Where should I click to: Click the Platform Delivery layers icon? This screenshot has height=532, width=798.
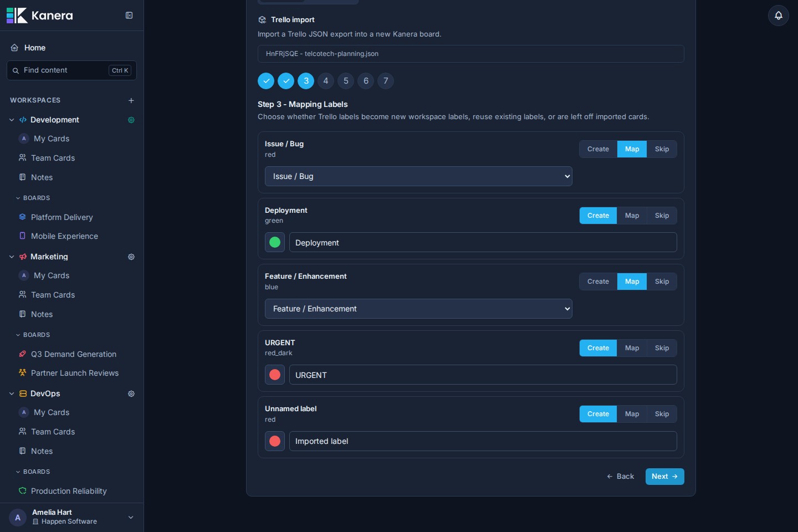23,217
